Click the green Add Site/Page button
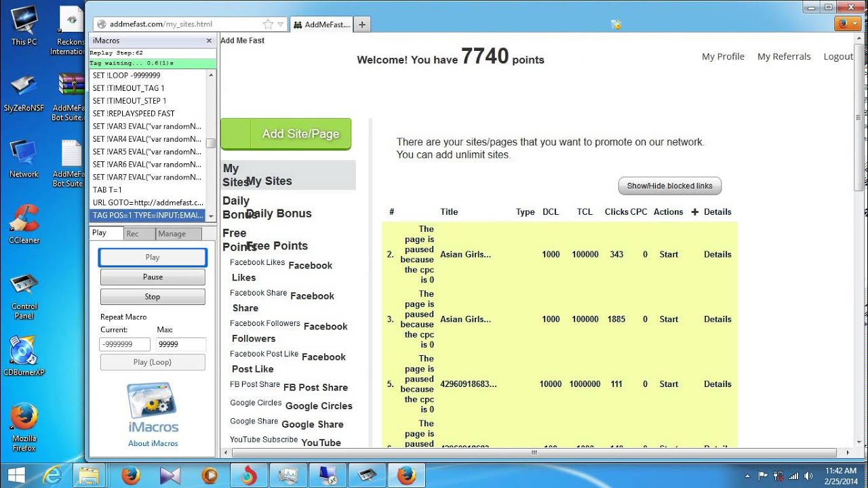Image resolution: width=868 pixels, height=488 pixels. 286,134
